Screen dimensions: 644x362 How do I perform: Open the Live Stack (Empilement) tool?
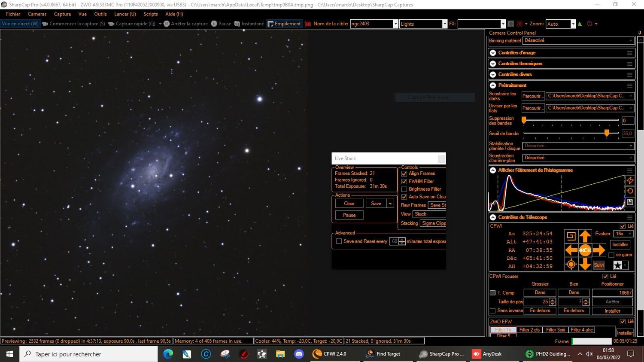point(285,24)
